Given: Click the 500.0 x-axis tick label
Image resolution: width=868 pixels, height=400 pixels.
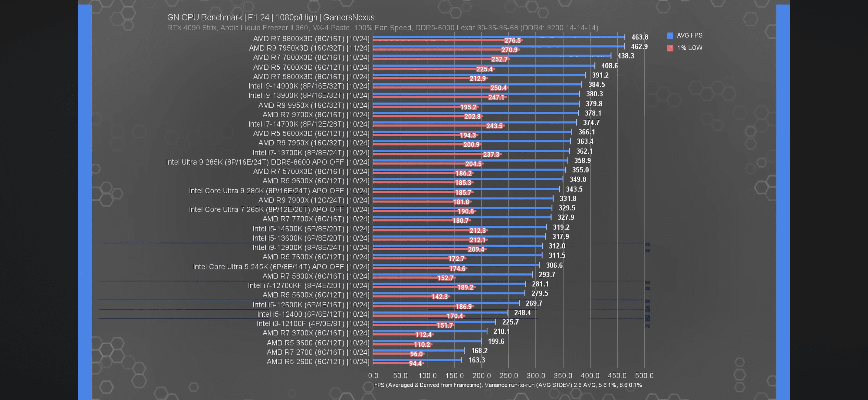Looking at the screenshot, I should [x=644, y=376].
